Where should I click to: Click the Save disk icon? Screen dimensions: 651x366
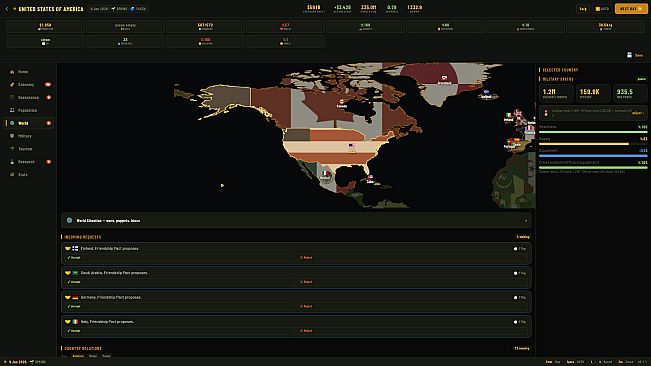coord(629,55)
